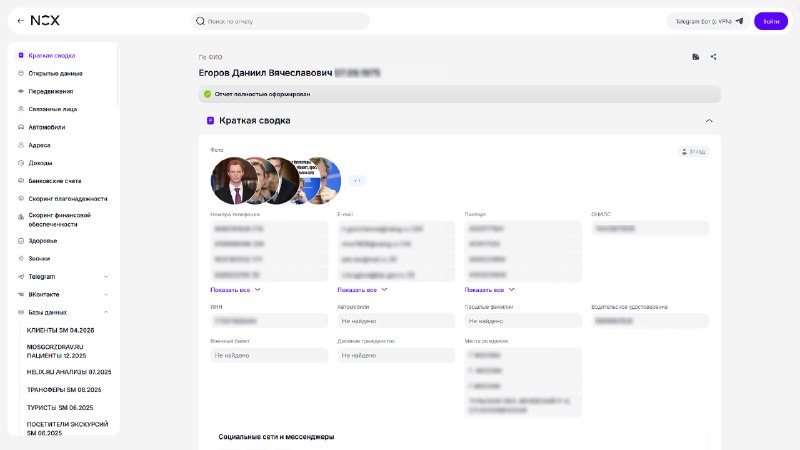Expand Показать все under phone numbers
Screen dimensions: 800x450
(235, 290)
